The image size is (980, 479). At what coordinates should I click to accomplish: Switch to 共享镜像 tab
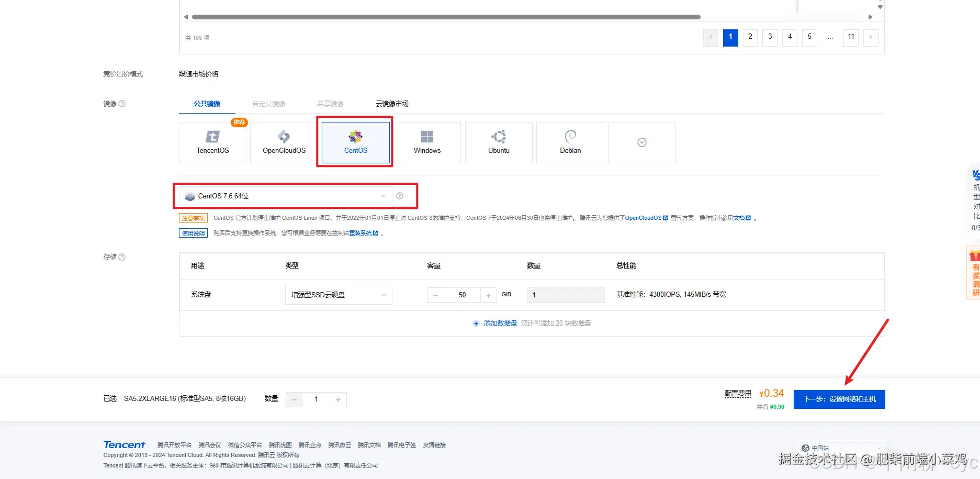(330, 104)
